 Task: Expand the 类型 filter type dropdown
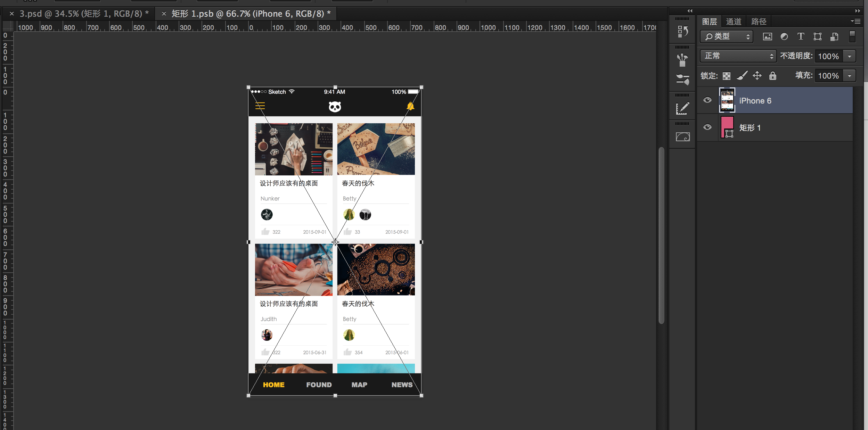(726, 36)
